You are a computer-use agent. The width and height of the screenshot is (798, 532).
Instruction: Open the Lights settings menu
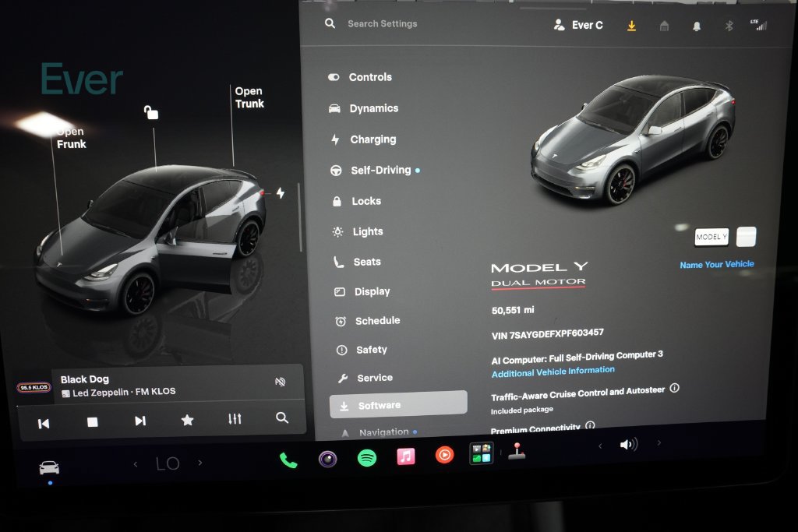[x=358, y=231]
